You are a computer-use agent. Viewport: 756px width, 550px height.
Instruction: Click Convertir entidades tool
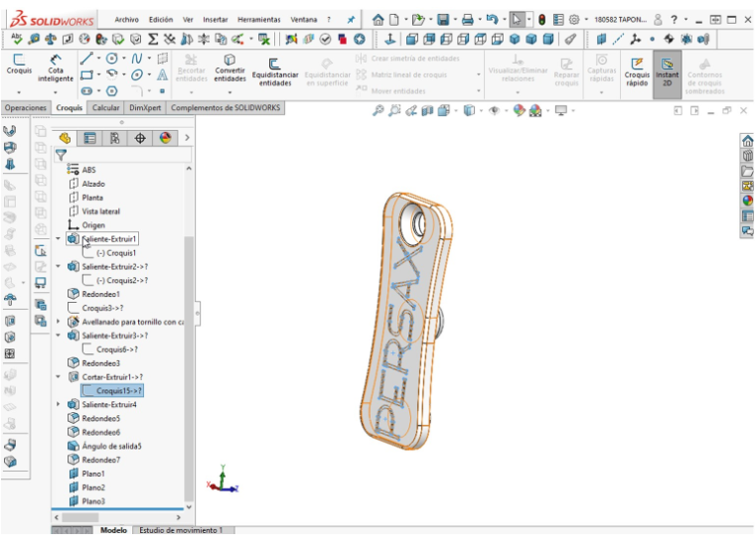coord(230,68)
